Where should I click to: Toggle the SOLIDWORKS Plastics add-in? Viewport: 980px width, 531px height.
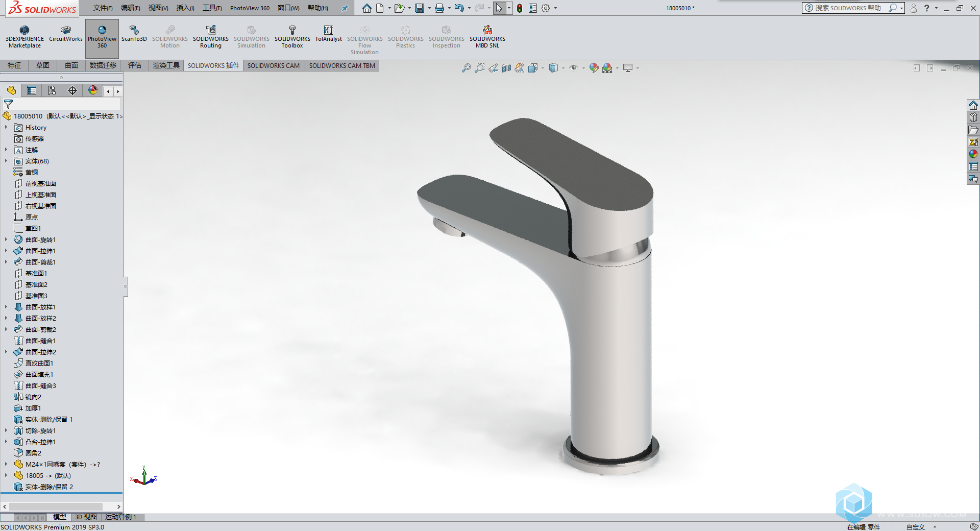point(405,37)
